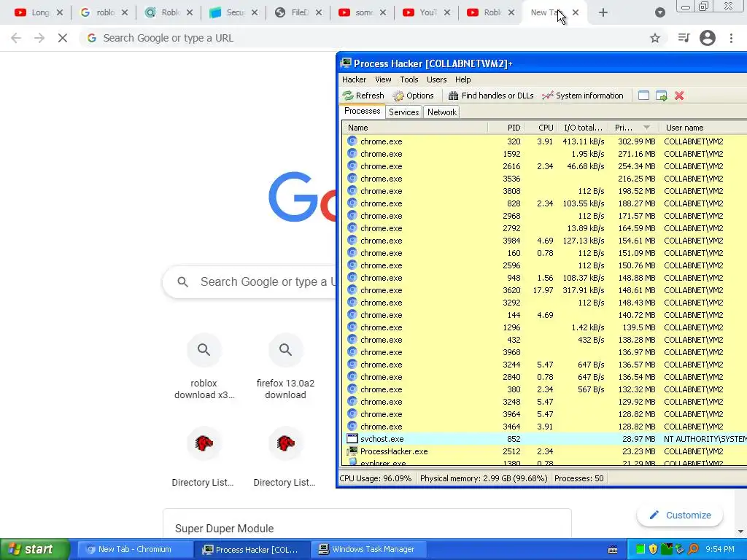Click the Physical memory status bar entry
This screenshot has width=747, height=560.
(x=484, y=478)
